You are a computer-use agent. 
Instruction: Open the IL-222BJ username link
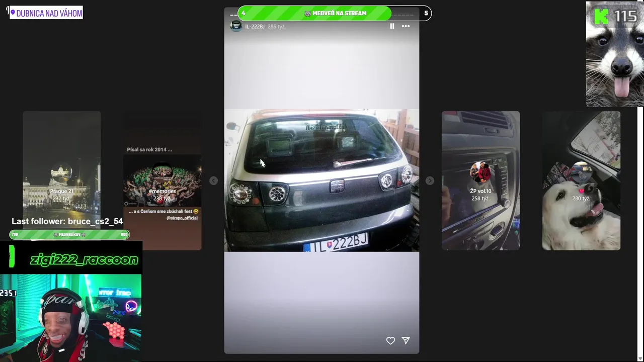(x=255, y=26)
